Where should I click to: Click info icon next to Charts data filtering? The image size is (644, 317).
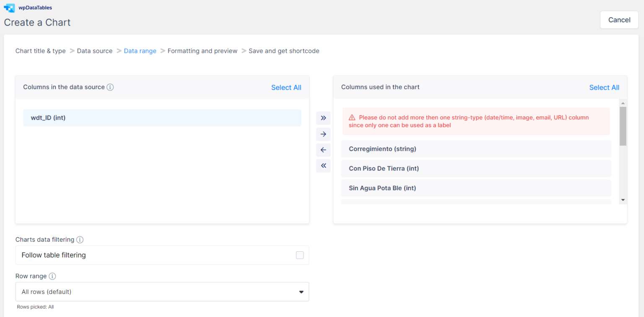[x=80, y=240]
